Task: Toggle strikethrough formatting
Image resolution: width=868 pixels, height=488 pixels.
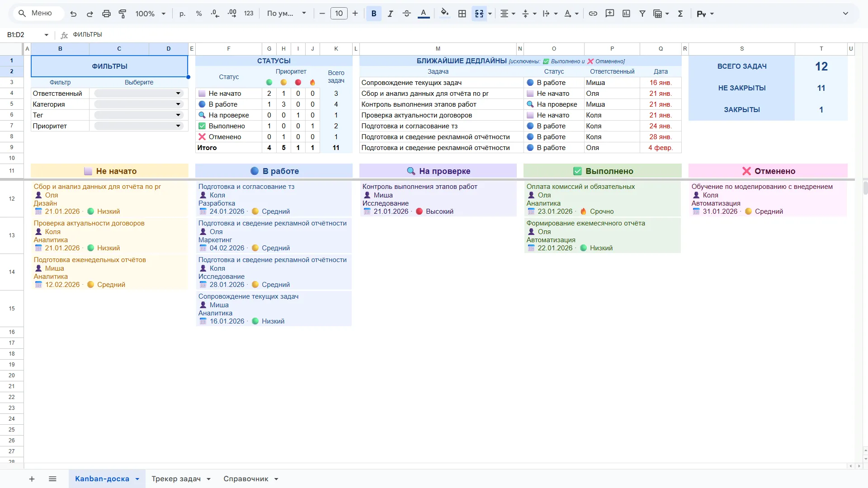Action: click(x=406, y=14)
